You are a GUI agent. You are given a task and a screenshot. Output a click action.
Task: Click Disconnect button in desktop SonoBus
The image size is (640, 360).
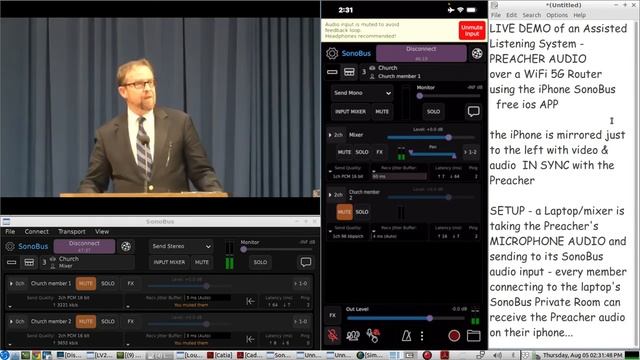click(x=84, y=246)
